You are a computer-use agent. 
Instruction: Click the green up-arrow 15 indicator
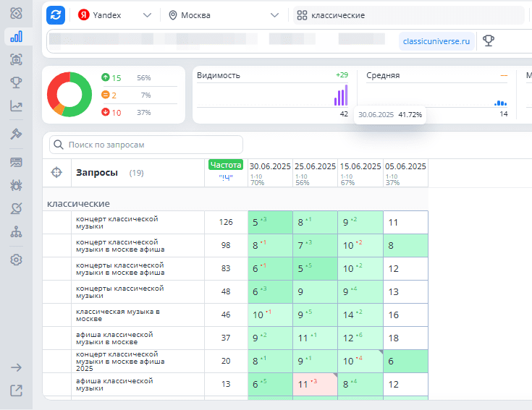click(111, 77)
